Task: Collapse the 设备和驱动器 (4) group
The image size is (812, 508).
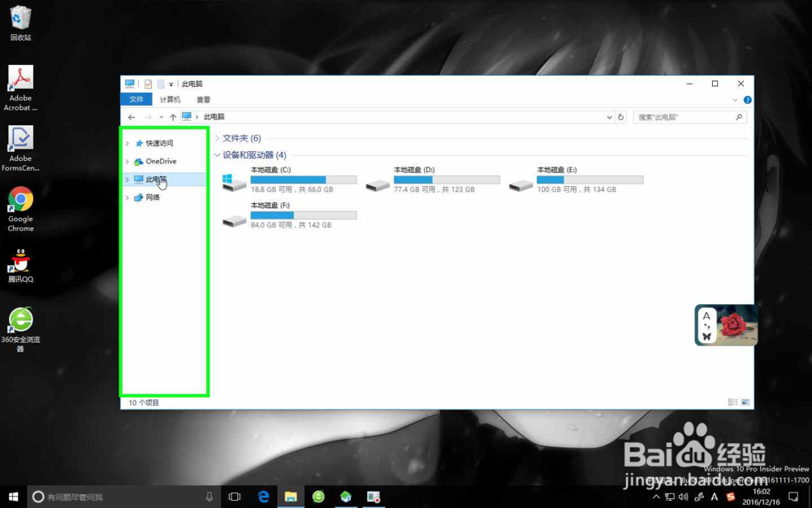Action: point(218,155)
